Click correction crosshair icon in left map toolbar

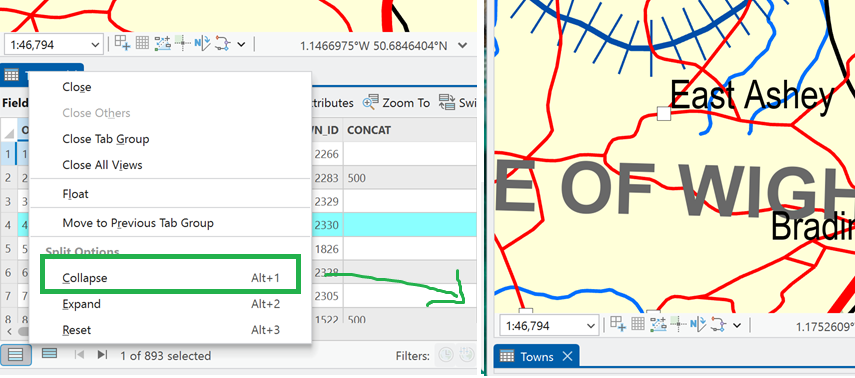[x=182, y=44]
